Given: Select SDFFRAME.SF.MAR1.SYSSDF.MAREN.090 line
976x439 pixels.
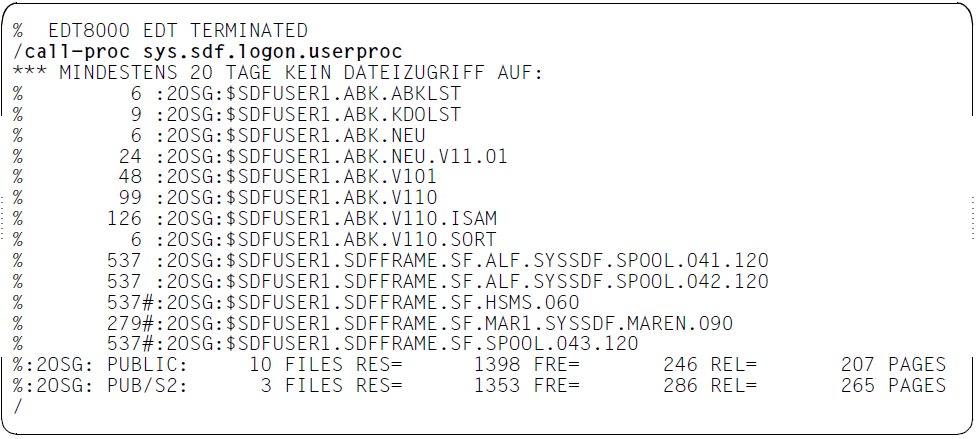Looking at the screenshot, I should pyautogui.click(x=373, y=323).
